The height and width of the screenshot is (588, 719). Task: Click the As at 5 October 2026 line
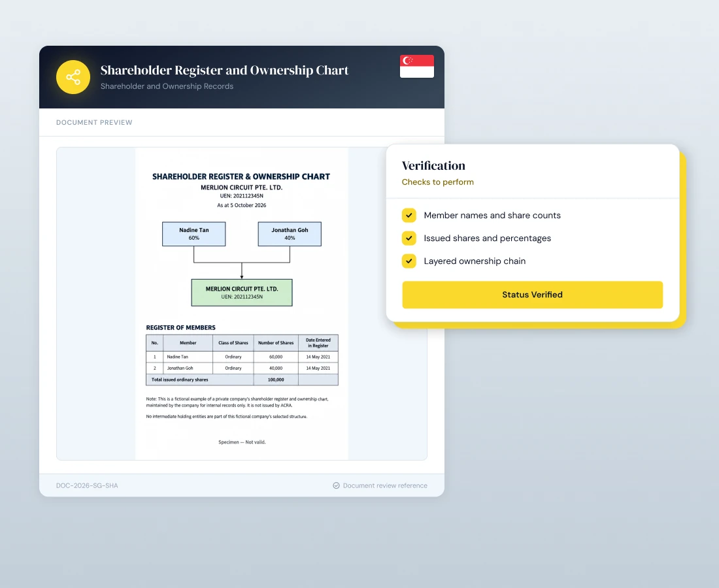pos(242,205)
